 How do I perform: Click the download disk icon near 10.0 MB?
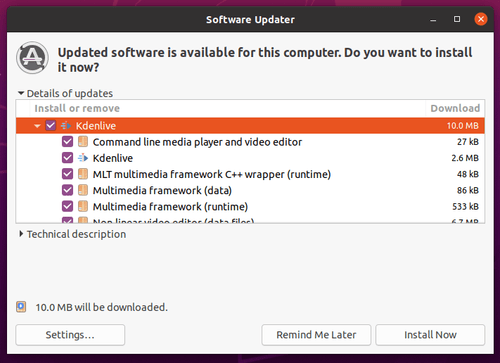coord(21,307)
